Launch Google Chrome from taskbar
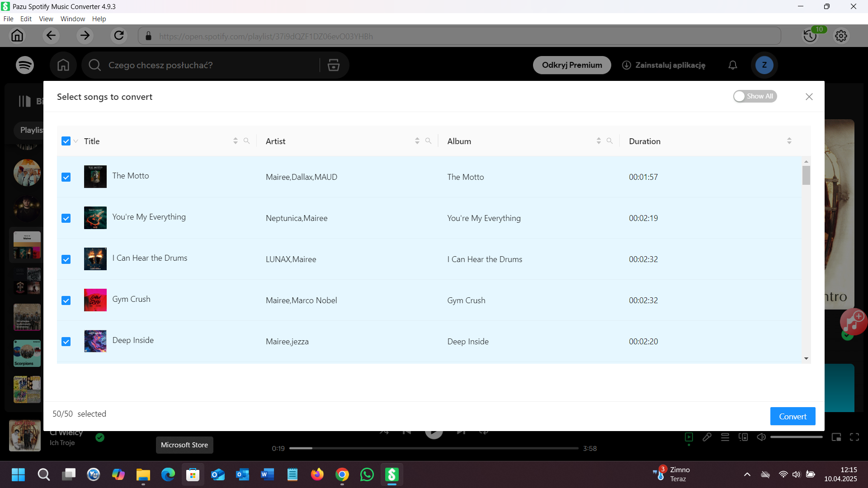Image resolution: width=868 pixels, height=488 pixels. (342, 475)
